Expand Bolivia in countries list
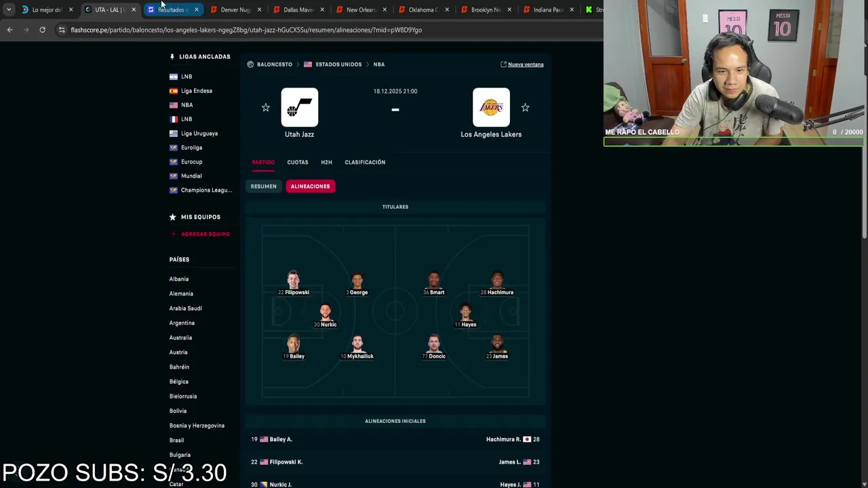868x488 pixels. [178, 411]
